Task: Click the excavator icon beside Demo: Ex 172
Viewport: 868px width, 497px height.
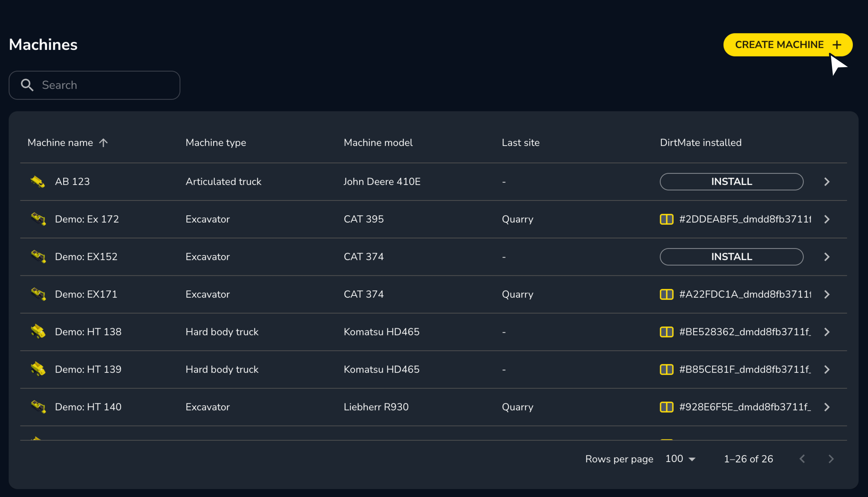Action: [38, 219]
